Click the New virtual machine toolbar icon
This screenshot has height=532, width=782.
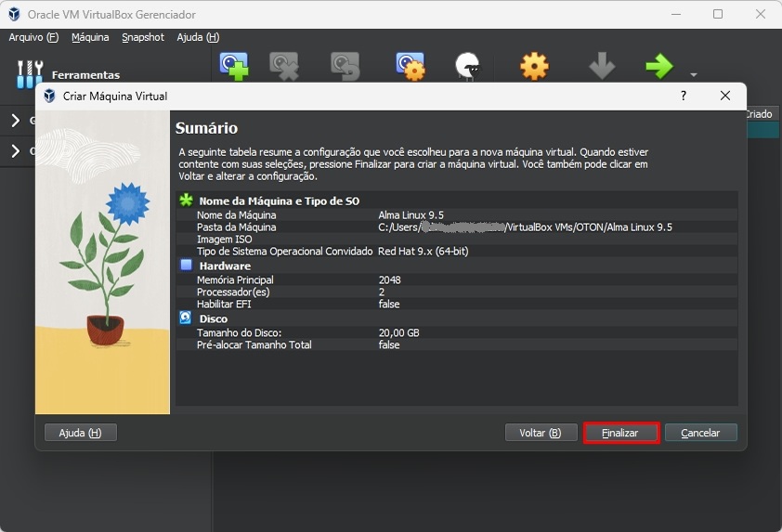click(x=234, y=66)
